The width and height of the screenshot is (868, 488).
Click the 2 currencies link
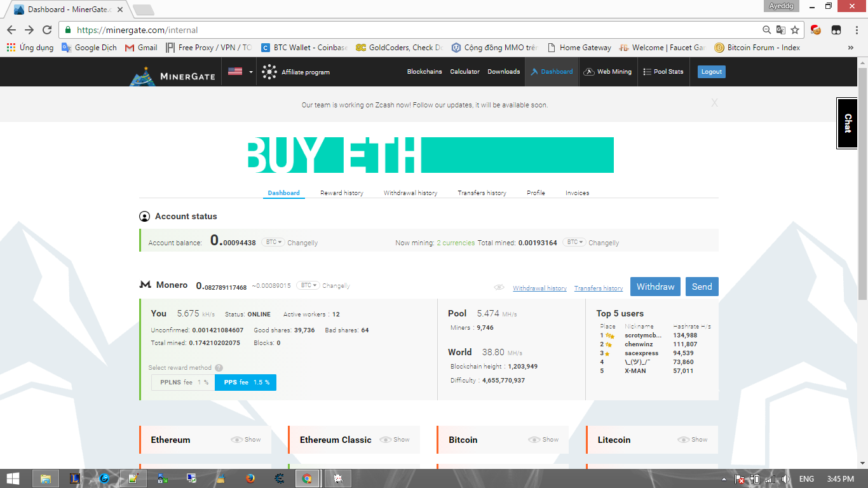[x=456, y=243]
